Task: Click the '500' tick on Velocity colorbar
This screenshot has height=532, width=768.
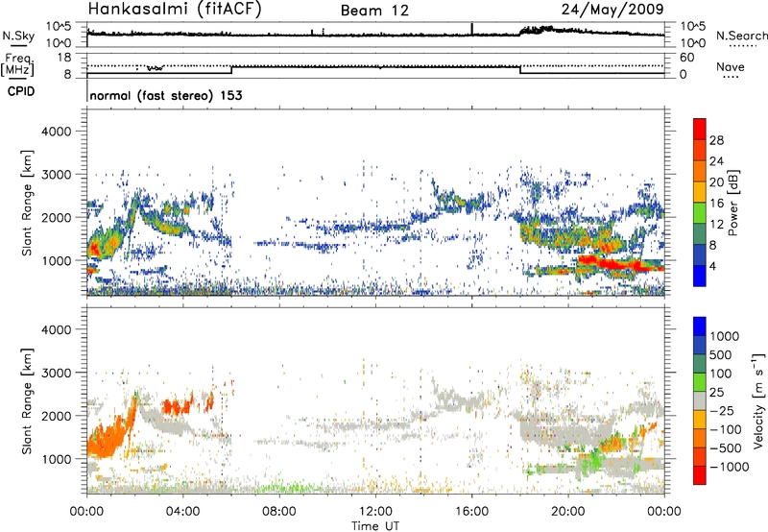Action: point(721,354)
